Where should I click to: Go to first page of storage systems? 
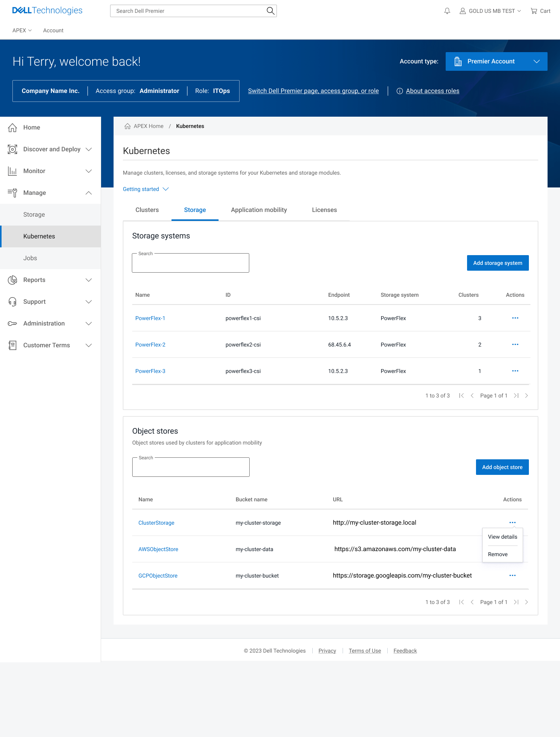click(x=462, y=396)
